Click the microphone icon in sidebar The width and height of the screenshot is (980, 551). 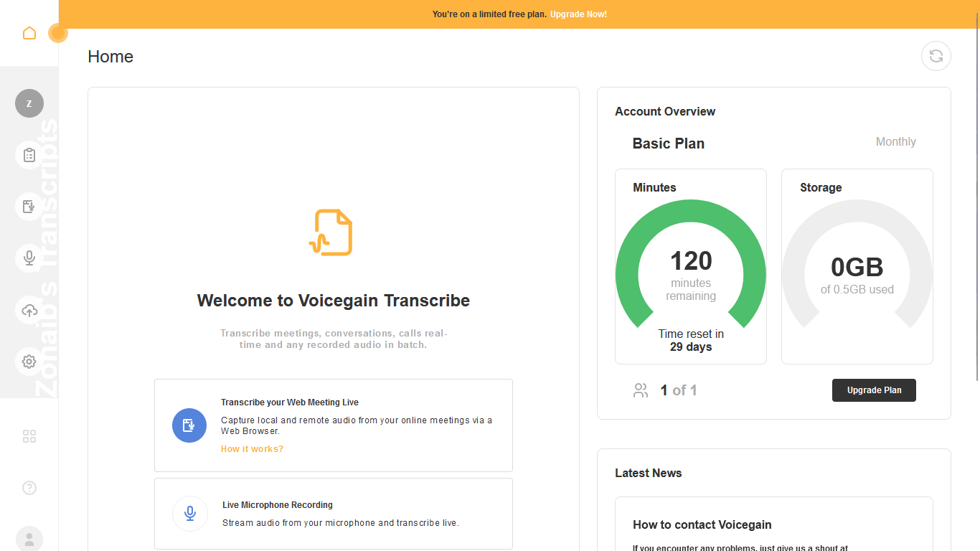click(x=29, y=258)
